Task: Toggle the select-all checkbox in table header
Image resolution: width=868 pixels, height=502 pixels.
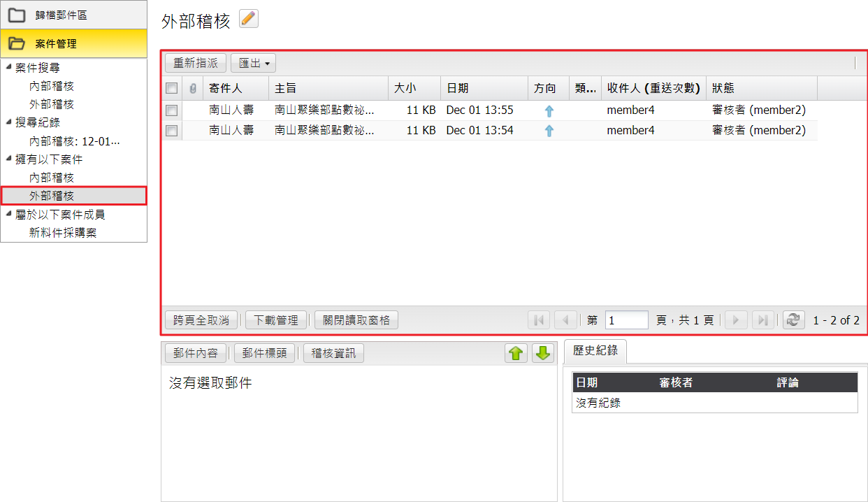Action: click(x=171, y=89)
